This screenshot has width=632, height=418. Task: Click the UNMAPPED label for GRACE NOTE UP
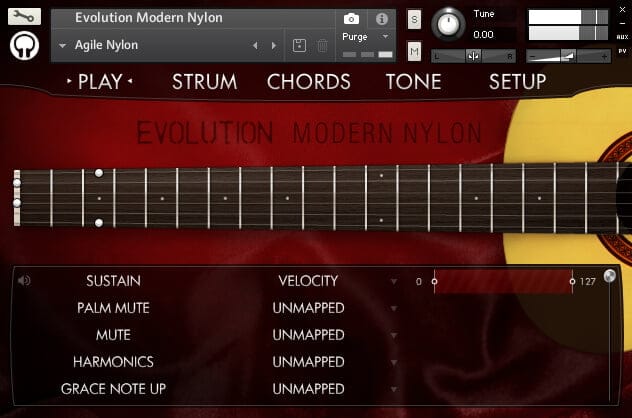pyautogui.click(x=308, y=389)
